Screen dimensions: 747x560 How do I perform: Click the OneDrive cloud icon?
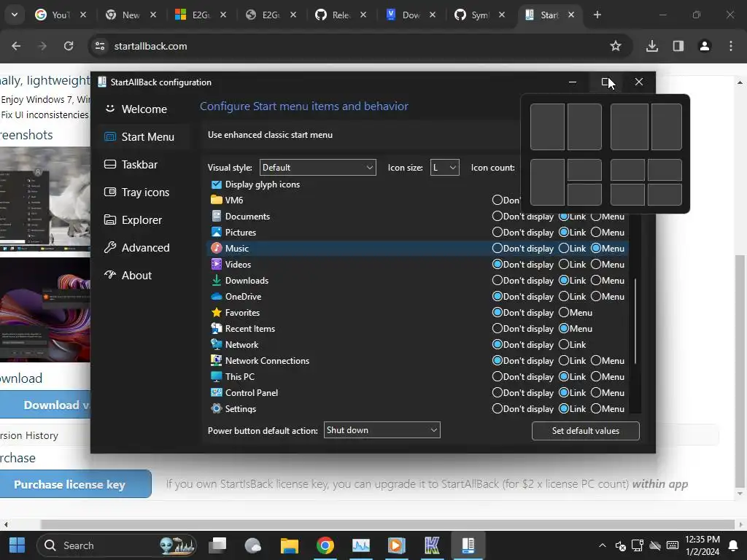pos(216,297)
